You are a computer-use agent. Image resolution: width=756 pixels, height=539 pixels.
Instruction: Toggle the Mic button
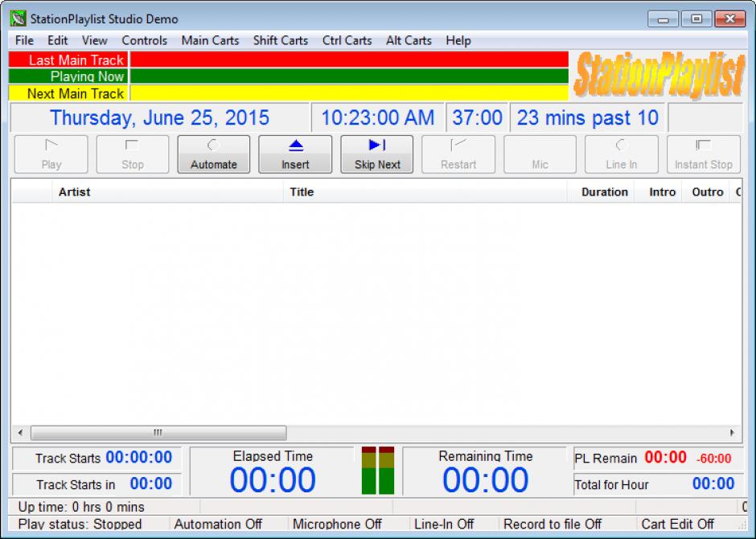(540, 154)
